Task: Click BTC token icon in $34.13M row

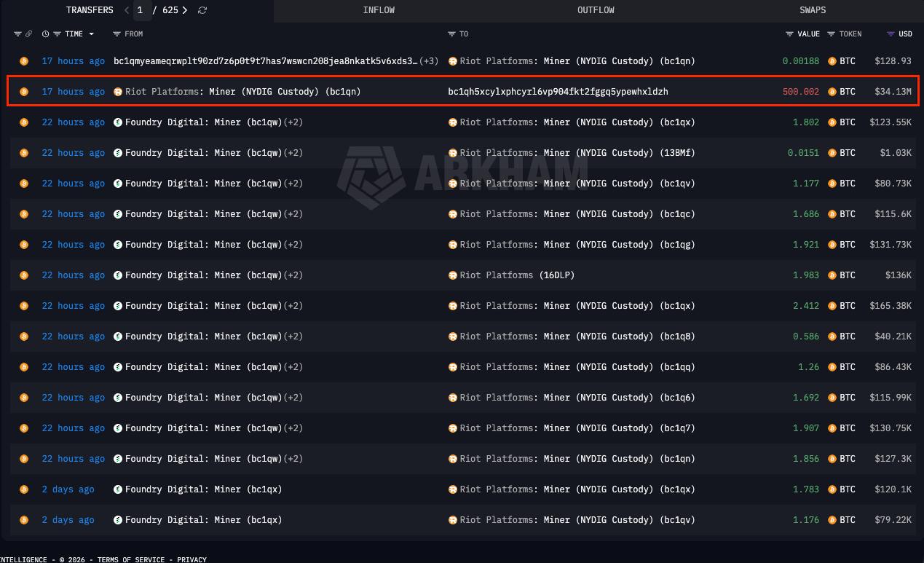Action: [832, 92]
